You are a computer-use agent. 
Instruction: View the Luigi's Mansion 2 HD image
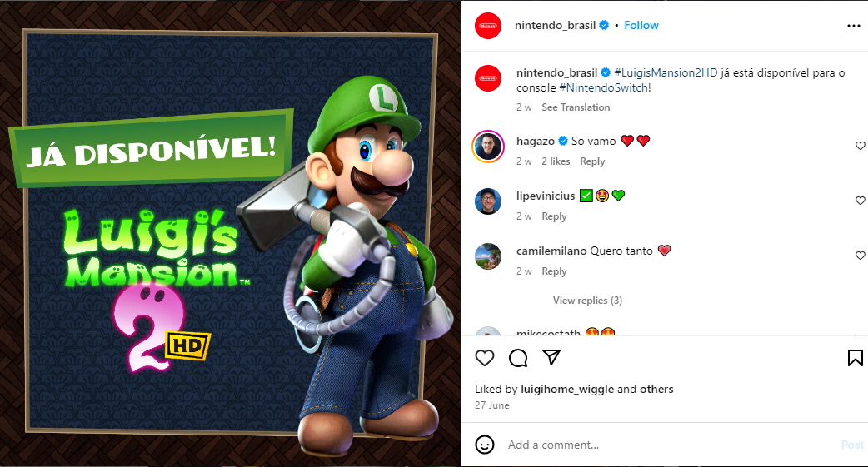click(230, 233)
